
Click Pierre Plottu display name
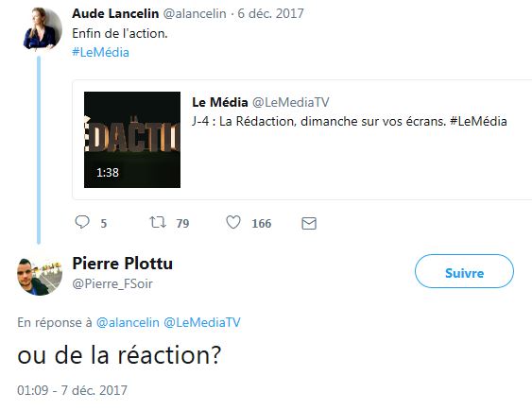pos(123,264)
